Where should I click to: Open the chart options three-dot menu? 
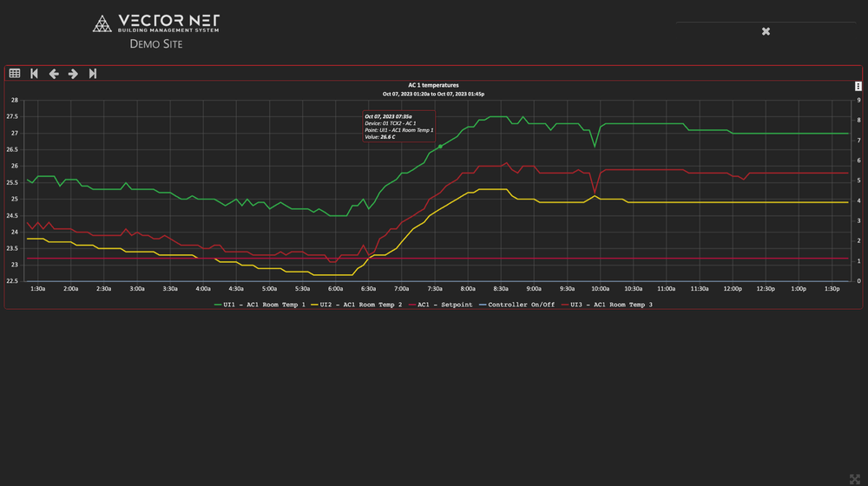[858, 86]
